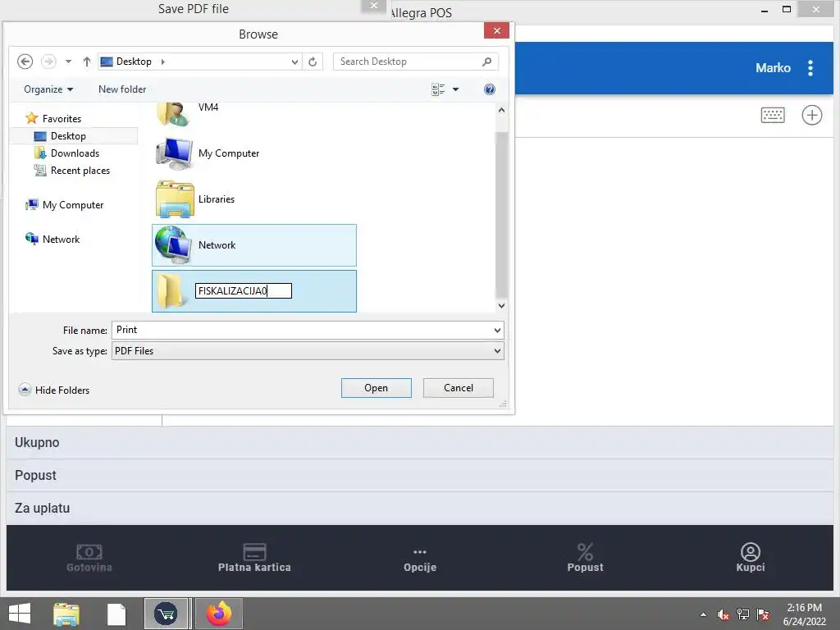Click the Za uplatu amount due row

pos(420,509)
